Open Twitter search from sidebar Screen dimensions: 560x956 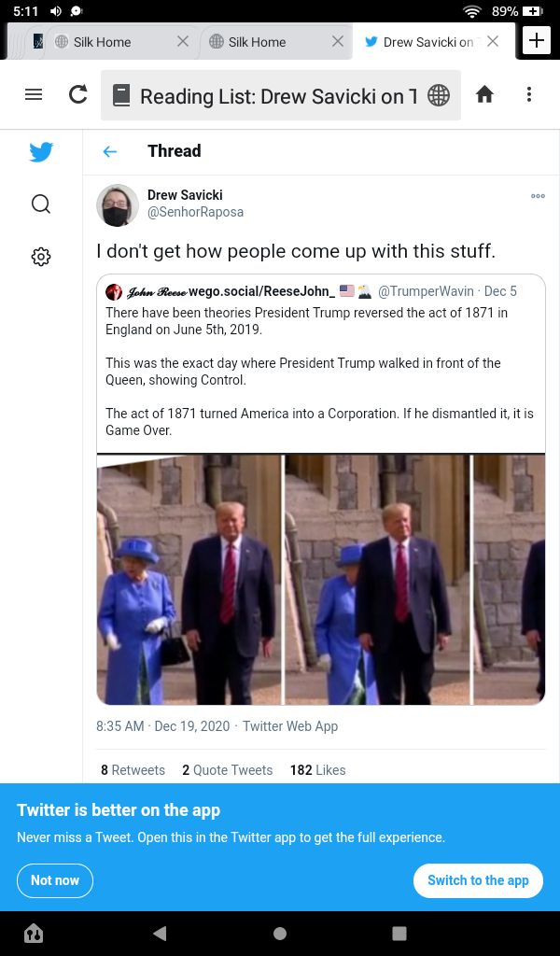[x=41, y=204]
